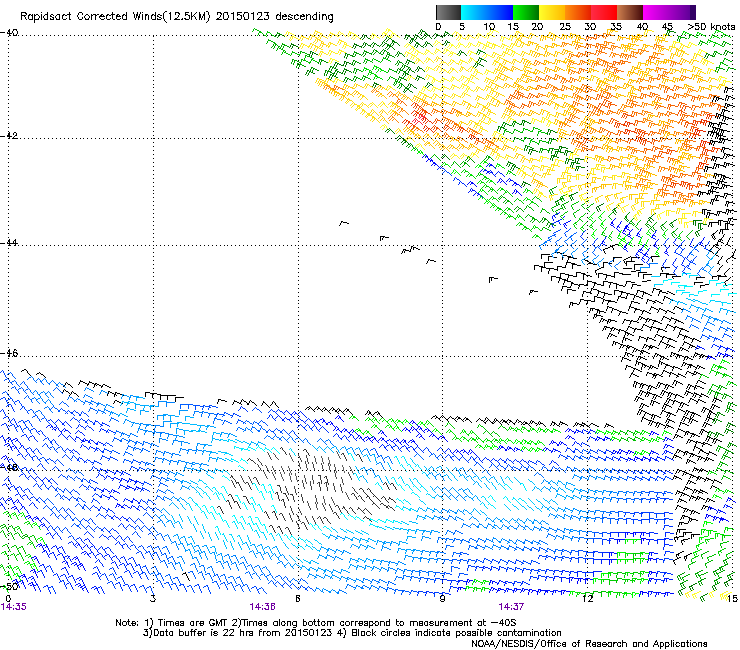740x650 pixels.
Task: Click the '0' longitude axis label
Action: click(8, 599)
